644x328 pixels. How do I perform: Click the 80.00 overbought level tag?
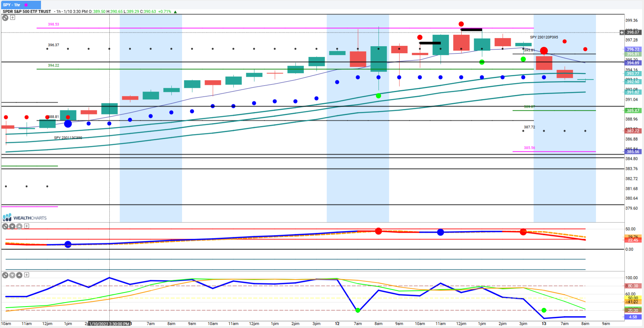pyautogui.click(x=633, y=286)
